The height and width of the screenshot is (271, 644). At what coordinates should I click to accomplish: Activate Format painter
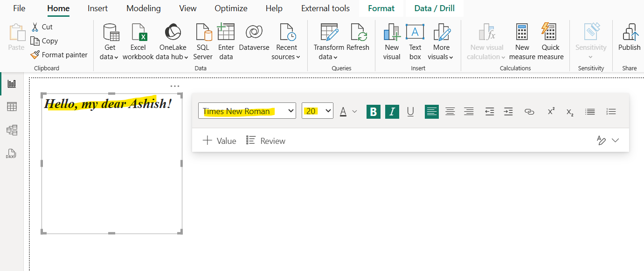click(59, 54)
